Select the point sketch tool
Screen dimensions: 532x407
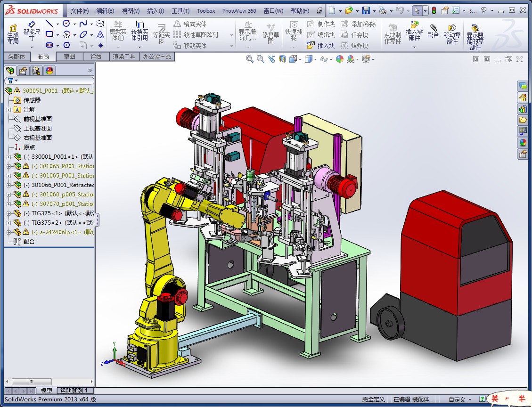(x=100, y=45)
